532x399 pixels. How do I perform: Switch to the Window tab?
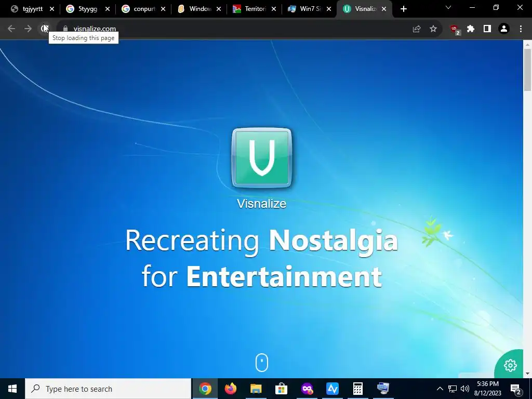[195, 9]
